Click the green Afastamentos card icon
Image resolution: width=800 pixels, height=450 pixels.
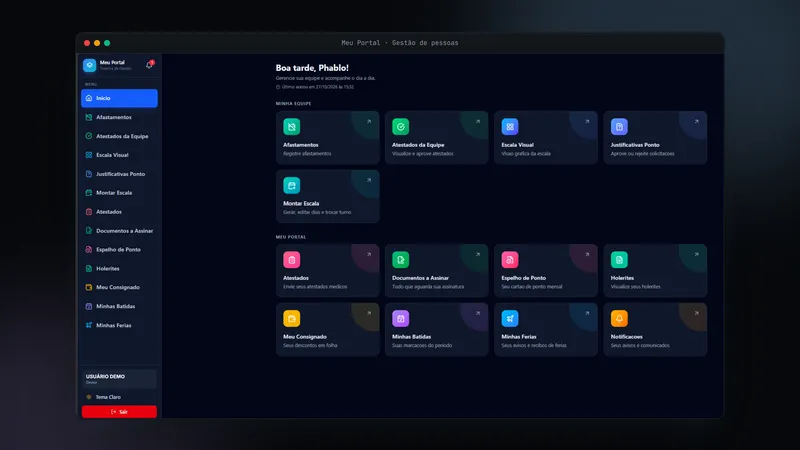pyautogui.click(x=292, y=127)
